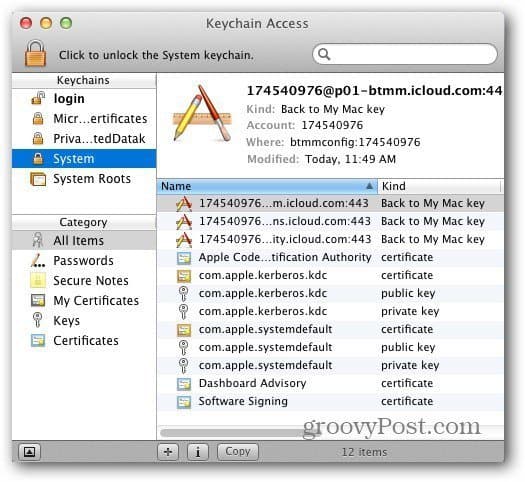Select the Dashboard Advisory certificate

pos(330,384)
